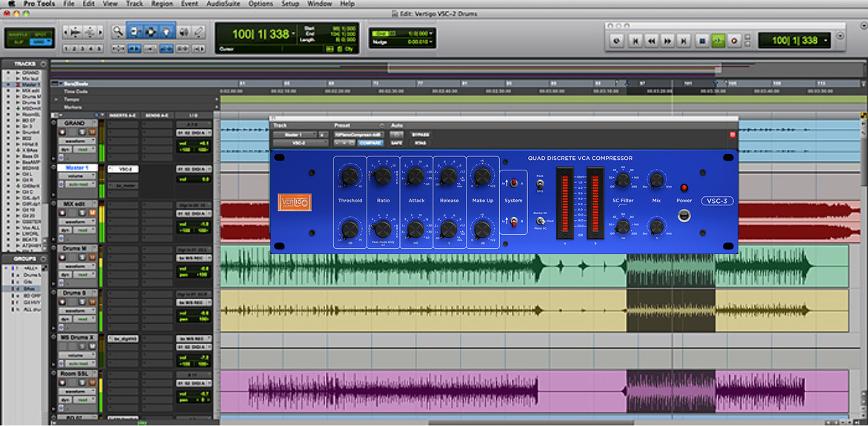Open the plugin Preset librarian dropdown

pyautogui.click(x=358, y=135)
